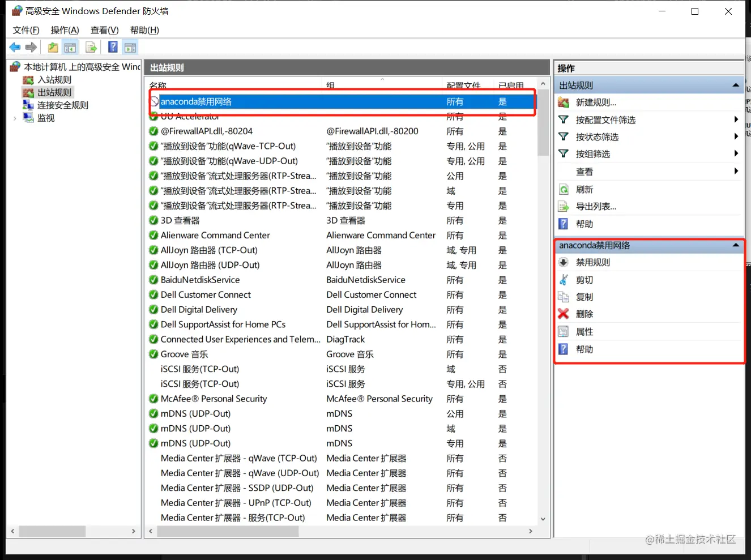Select 连接安全规则 in the left tree
This screenshot has height=560, width=751.
point(63,105)
